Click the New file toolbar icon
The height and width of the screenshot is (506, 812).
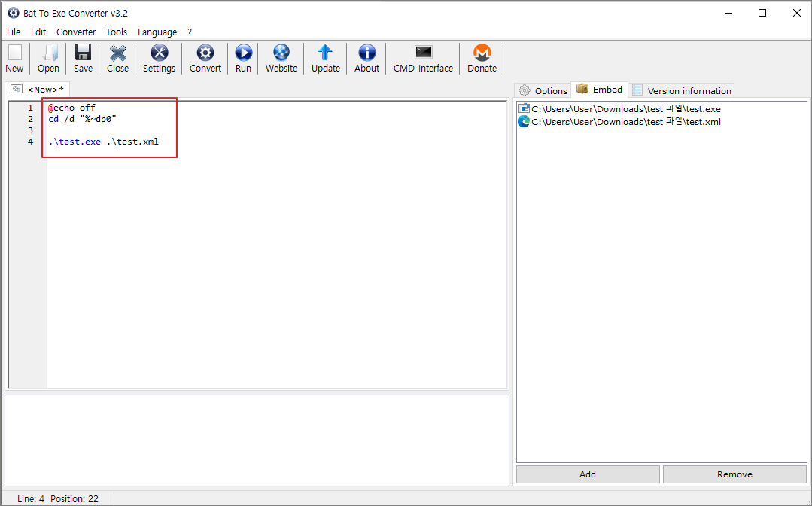pos(14,53)
